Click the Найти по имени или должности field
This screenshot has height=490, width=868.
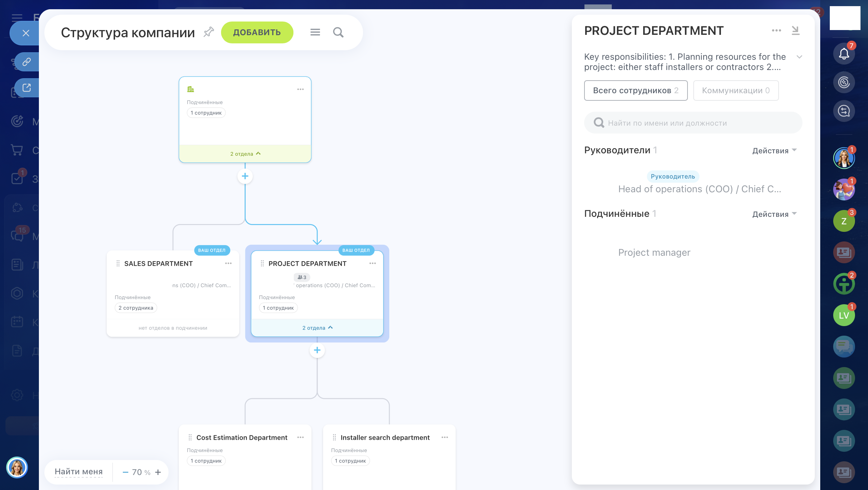tap(693, 123)
